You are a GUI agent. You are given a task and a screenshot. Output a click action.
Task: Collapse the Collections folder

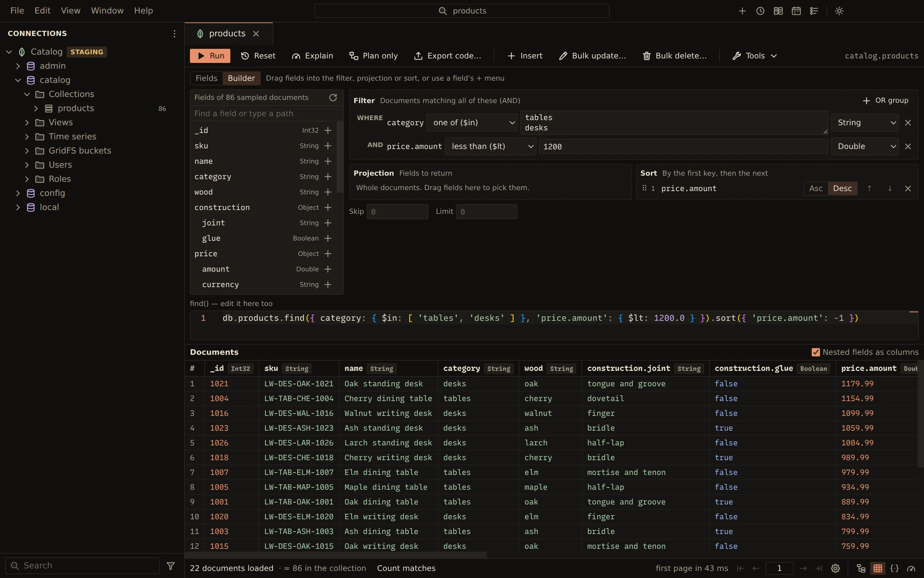[x=27, y=94]
